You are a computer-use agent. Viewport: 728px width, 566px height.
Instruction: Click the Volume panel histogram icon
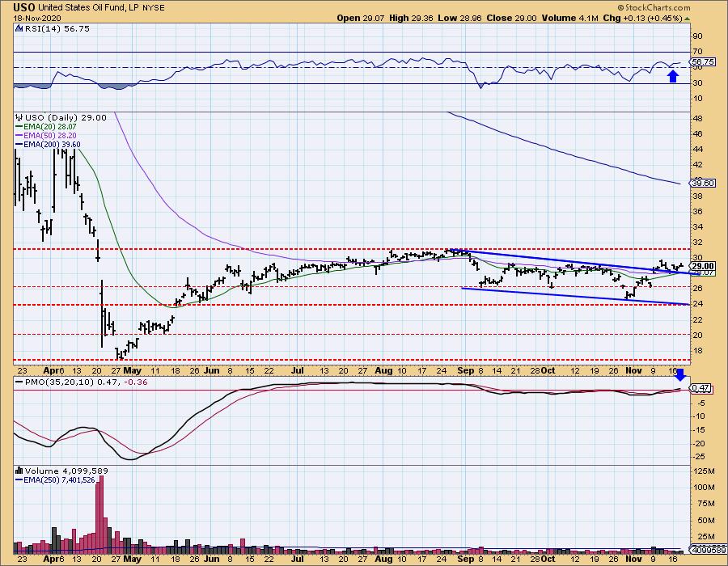(19, 471)
